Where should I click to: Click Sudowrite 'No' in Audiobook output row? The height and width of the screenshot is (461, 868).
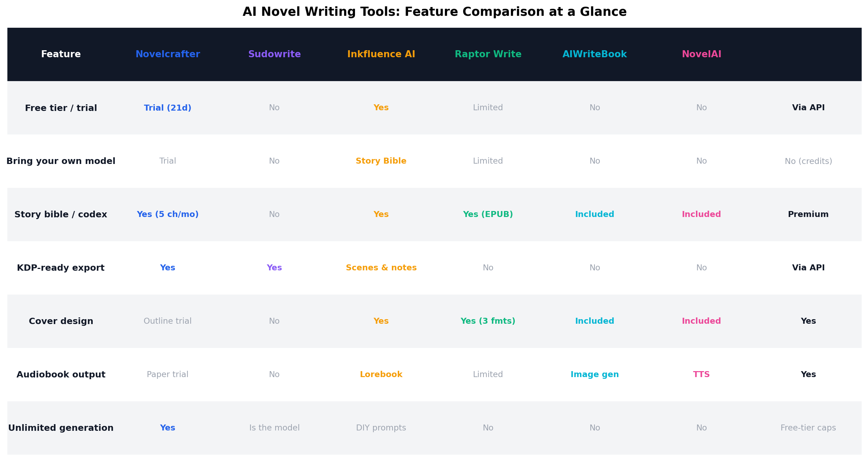274,375
